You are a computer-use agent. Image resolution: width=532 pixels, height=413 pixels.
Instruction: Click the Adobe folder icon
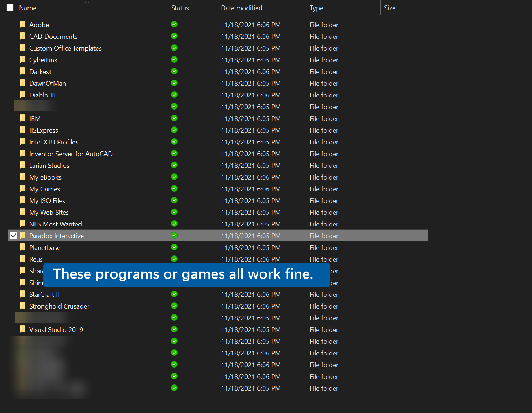22,25
